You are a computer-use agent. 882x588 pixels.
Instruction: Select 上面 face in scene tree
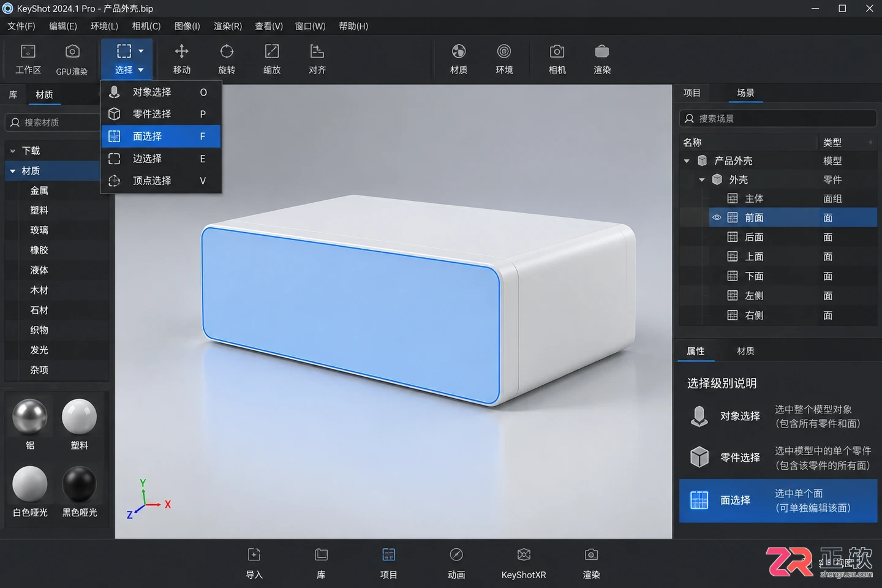click(x=754, y=257)
